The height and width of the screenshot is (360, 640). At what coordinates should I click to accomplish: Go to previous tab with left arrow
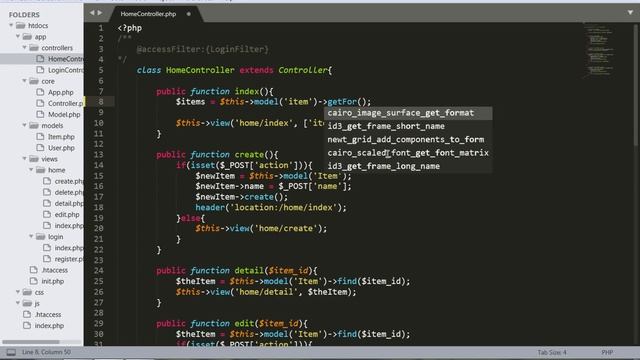(x=92, y=13)
